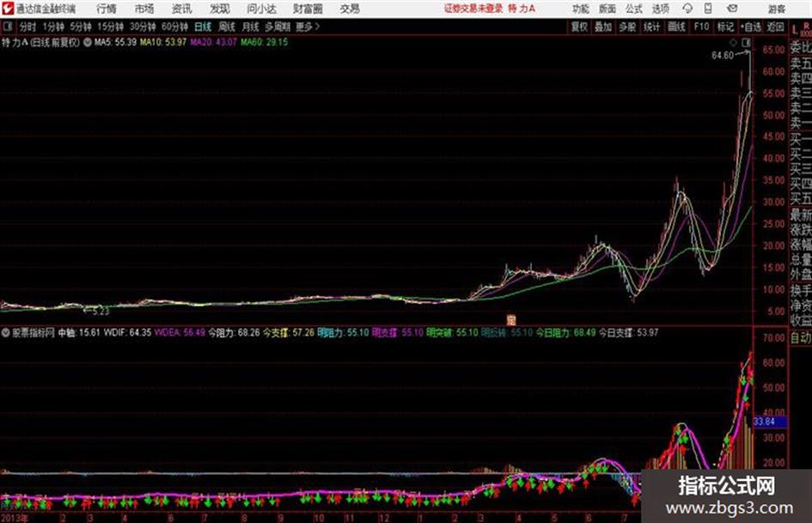Viewport: 812px width, 523px height.
Task: Click the 统计 toolbar button
Action: tap(652, 27)
